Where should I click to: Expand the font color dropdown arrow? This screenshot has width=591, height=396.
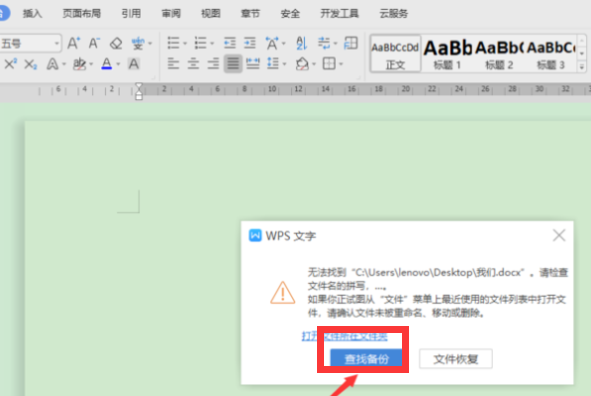(118, 64)
